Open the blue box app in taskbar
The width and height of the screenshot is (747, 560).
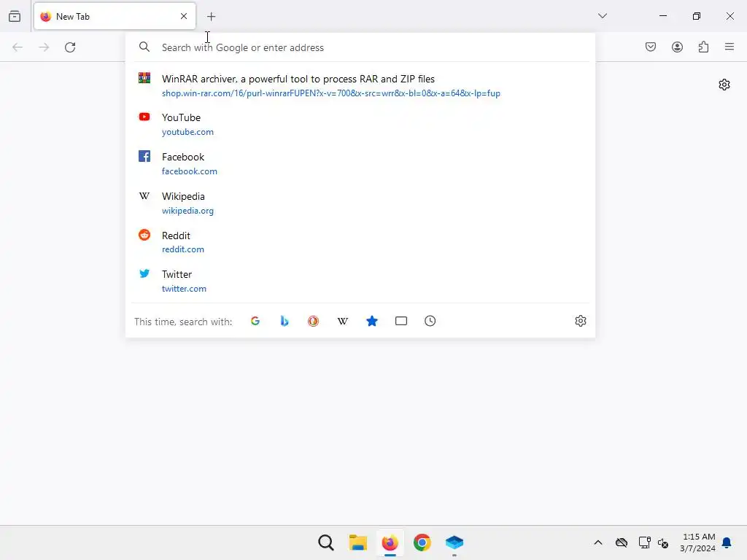pos(454,542)
